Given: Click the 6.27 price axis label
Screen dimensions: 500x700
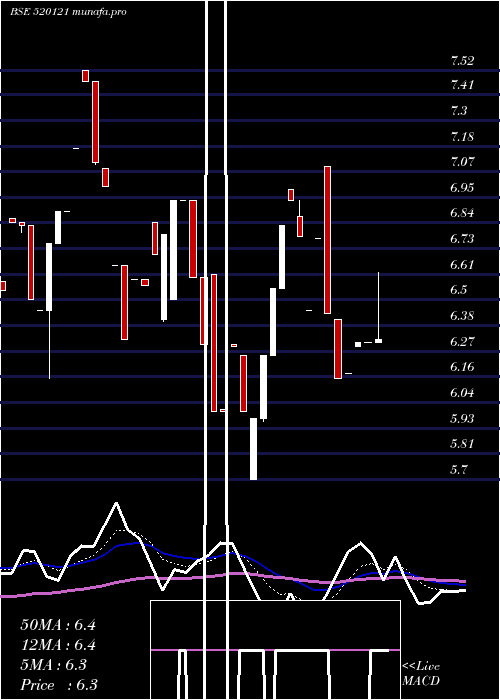Looking at the screenshot, I should (x=462, y=342).
